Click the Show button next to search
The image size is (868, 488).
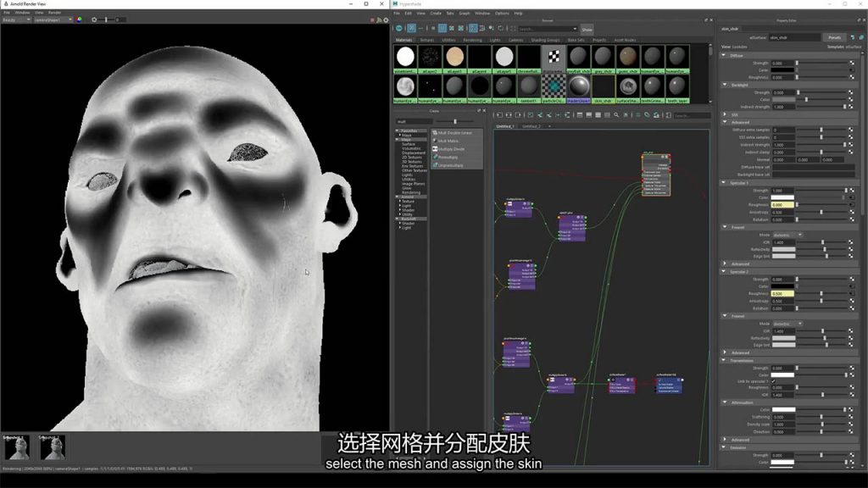click(587, 29)
